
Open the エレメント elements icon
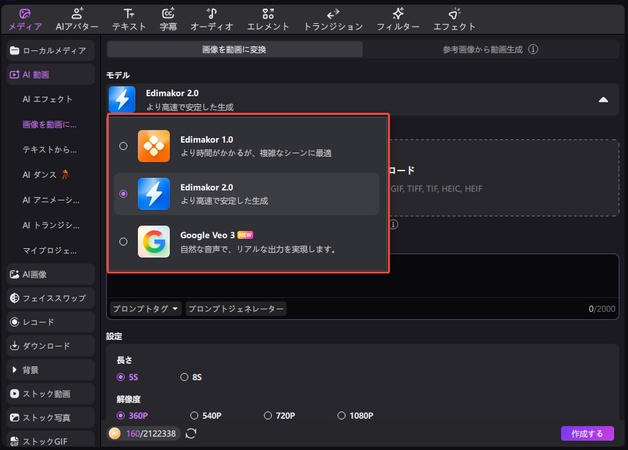[268, 14]
